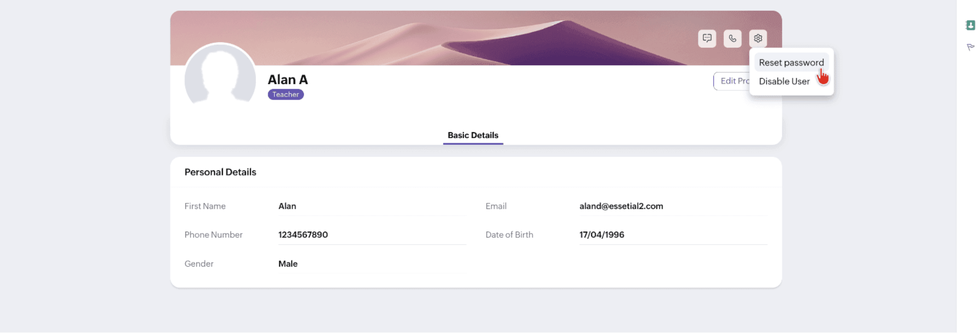The width and height of the screenshot is (980, 336).
Task: Open the gear settings menu
Action: 758,38
